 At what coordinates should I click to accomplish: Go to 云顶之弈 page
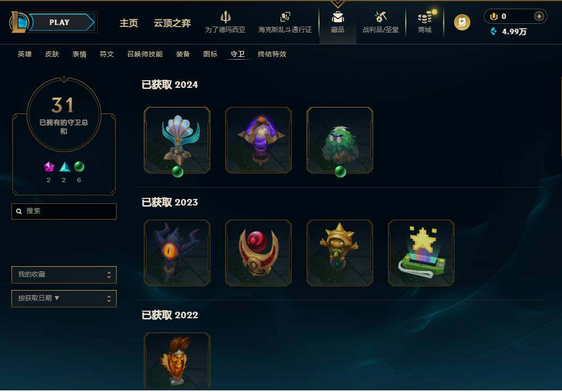tap(172, 23)
